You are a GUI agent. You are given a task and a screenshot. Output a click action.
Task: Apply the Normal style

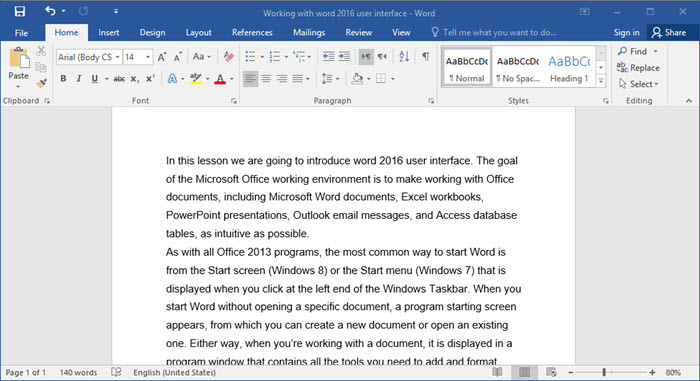coord(467,67)
